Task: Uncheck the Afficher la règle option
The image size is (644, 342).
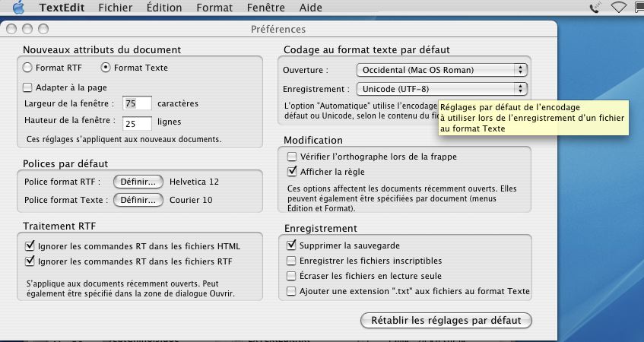Action: pyautogui.click(x=291, y=172)
